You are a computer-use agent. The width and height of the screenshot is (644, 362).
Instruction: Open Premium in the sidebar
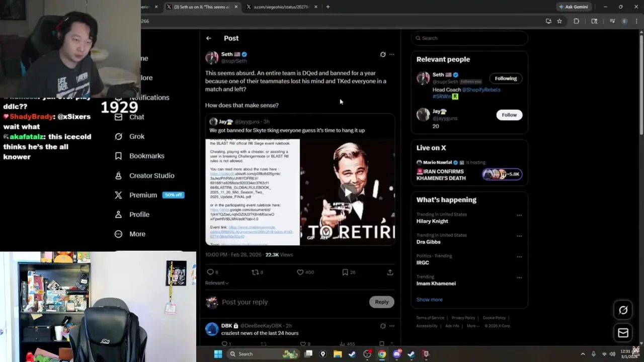point(149,195)
